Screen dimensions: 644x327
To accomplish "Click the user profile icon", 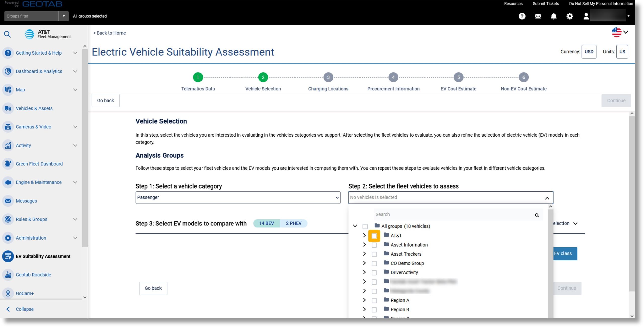I will (x=585, y=16).
